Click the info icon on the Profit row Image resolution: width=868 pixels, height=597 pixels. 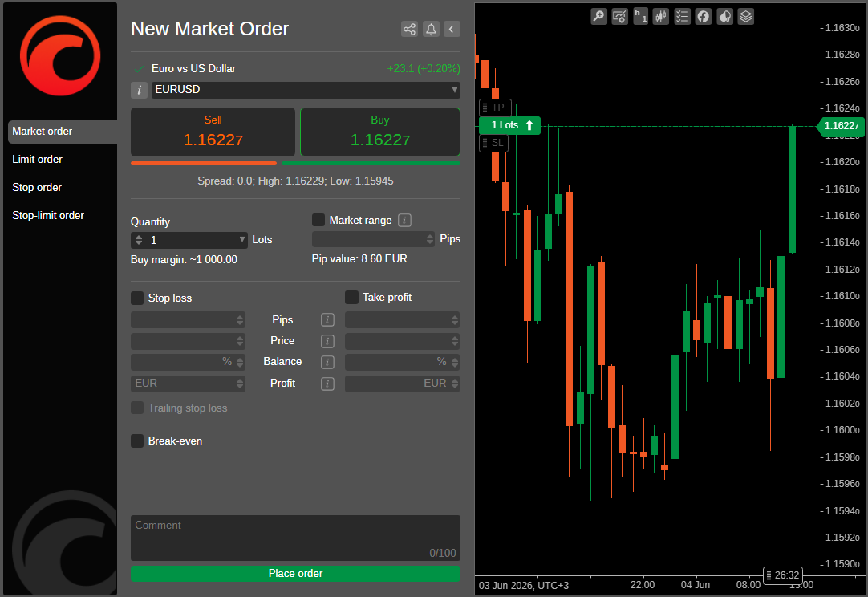(x=328, y=384)
